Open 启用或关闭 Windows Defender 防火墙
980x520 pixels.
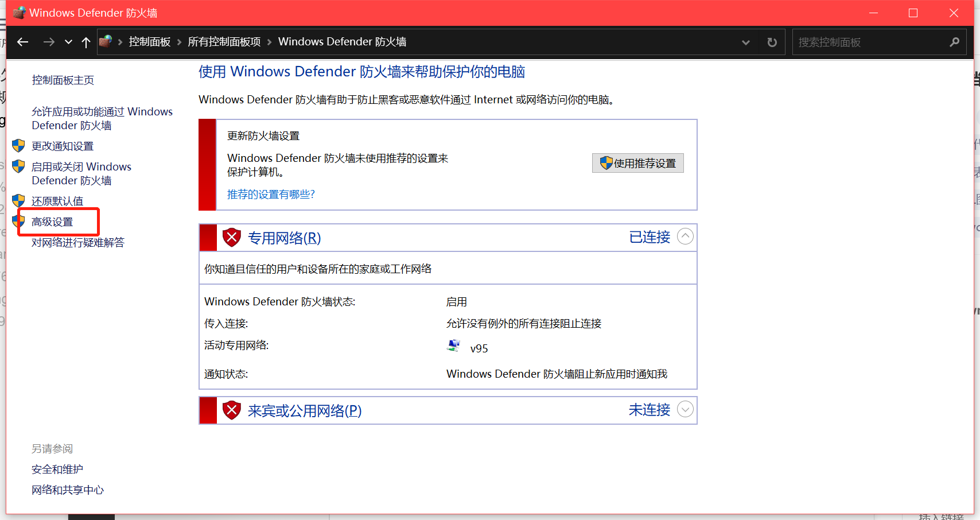(x=81, y=173)
